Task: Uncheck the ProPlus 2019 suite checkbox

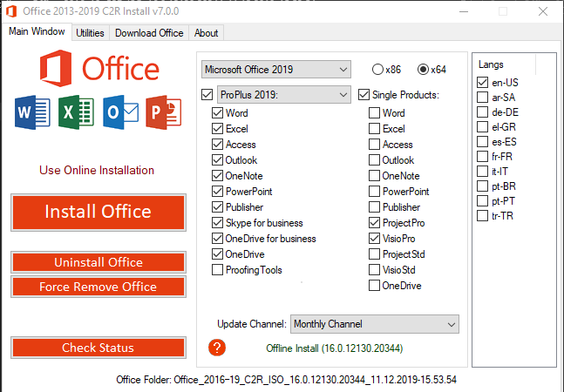Action: point(207,95)
